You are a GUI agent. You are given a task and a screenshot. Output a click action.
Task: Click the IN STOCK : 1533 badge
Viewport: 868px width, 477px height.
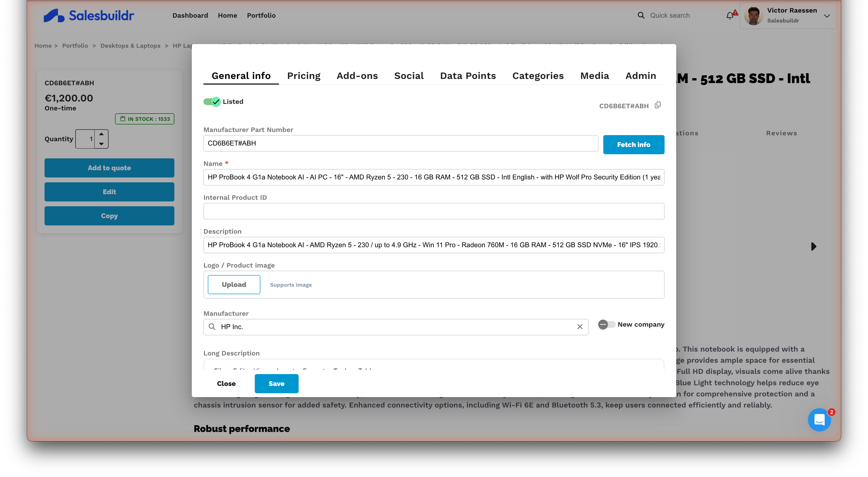click(x=145, y=119)
